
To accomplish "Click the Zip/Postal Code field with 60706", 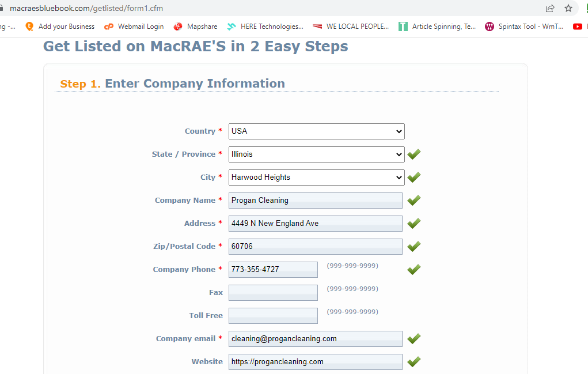I will point(316,247).
